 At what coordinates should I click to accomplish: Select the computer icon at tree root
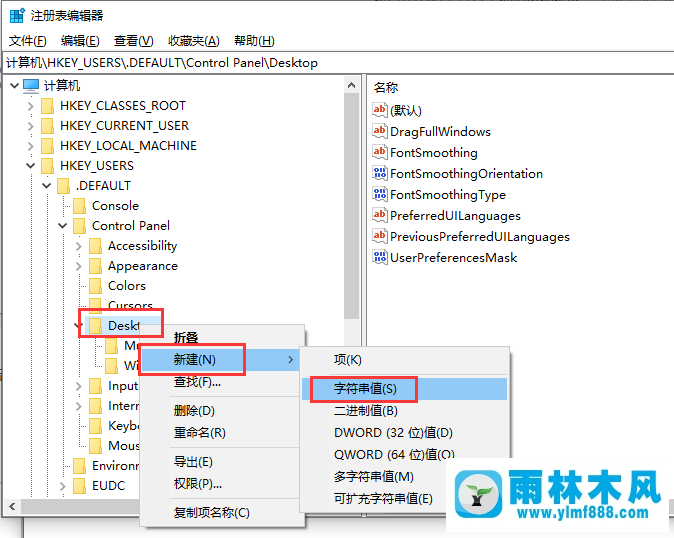pyautogui.click(x=31, y=86)
